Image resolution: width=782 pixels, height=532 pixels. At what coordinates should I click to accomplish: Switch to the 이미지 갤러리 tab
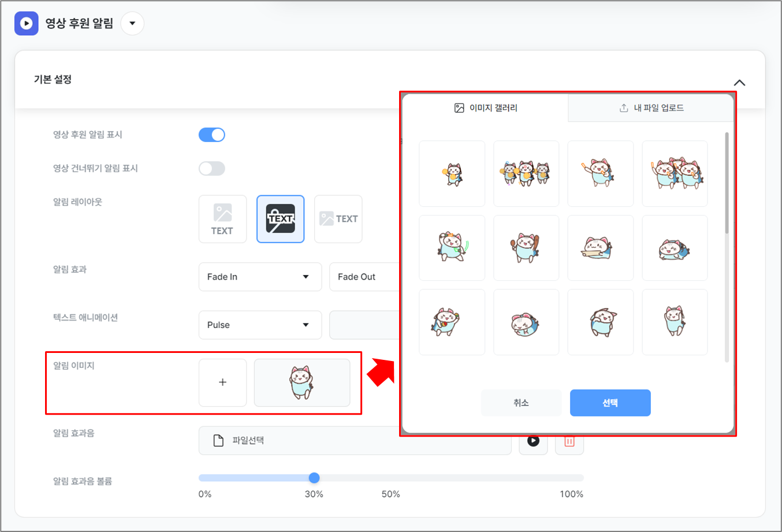486,108
